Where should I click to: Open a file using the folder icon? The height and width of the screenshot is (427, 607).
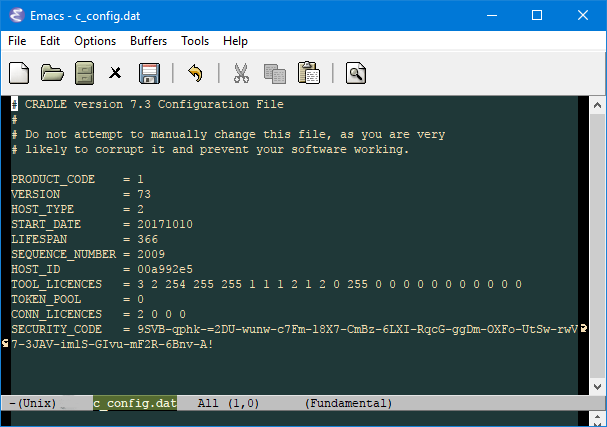pos(52,73)
